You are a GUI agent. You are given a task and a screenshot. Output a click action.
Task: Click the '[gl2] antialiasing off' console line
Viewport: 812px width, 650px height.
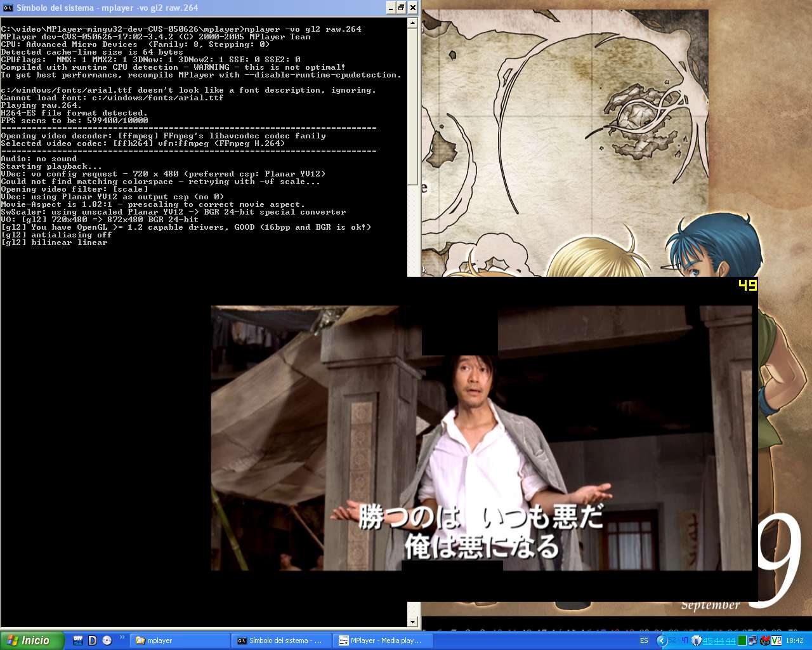[x=56, y=235]
